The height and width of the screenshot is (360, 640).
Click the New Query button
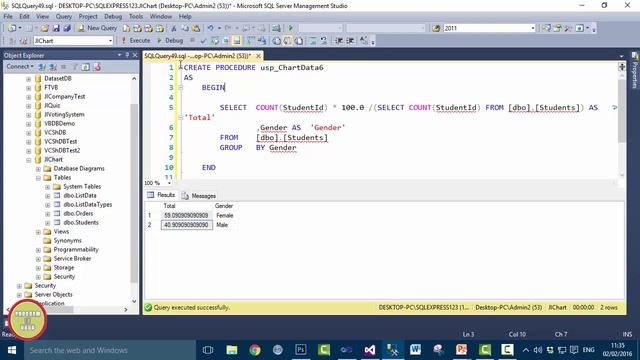(98, 28)
